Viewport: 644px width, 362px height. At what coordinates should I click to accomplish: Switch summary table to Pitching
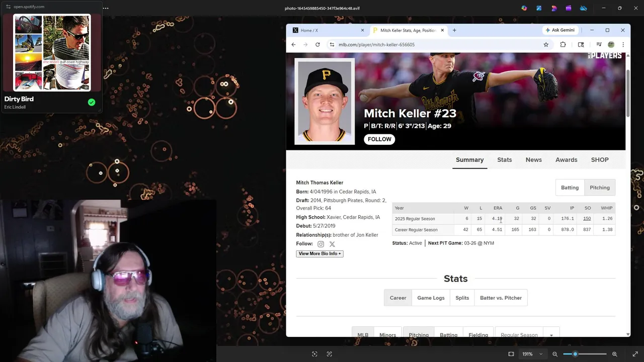pos(600,188)
